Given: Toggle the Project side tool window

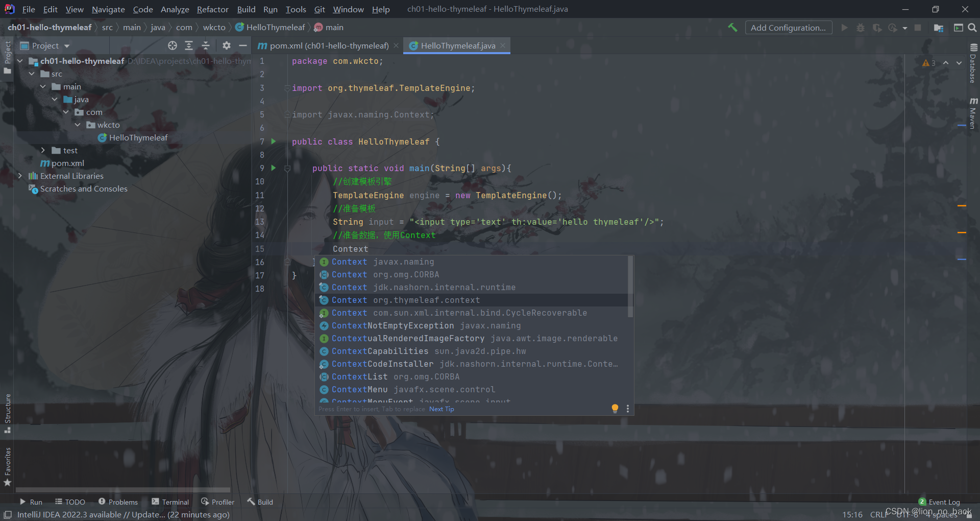Looking at the screenshot, I should 8,57.
